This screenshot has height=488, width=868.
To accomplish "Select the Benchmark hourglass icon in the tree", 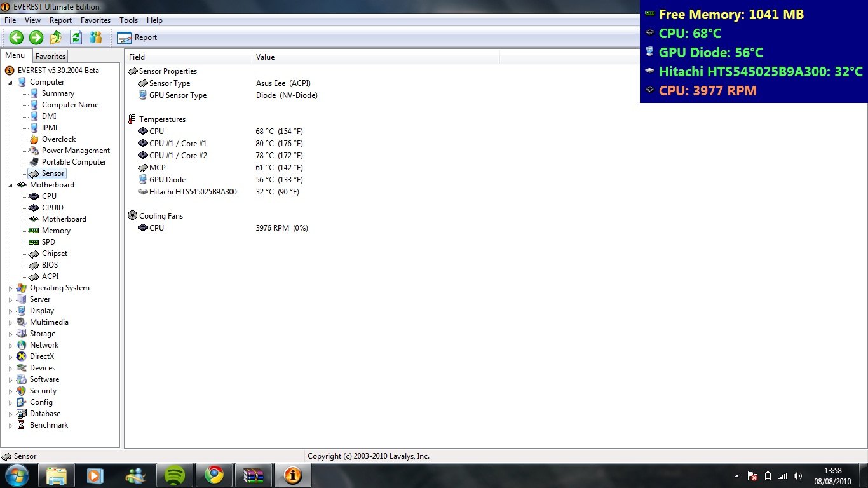I will click(22, 425).
